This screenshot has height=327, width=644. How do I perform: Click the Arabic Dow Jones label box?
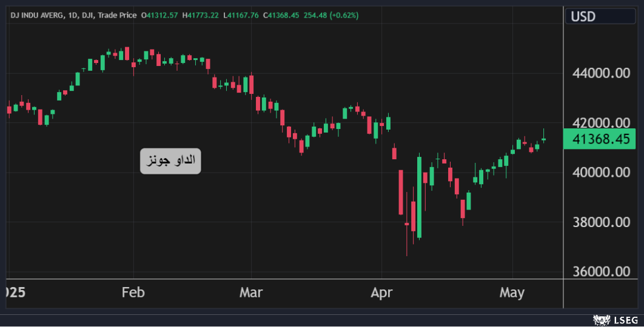[170, 161]
